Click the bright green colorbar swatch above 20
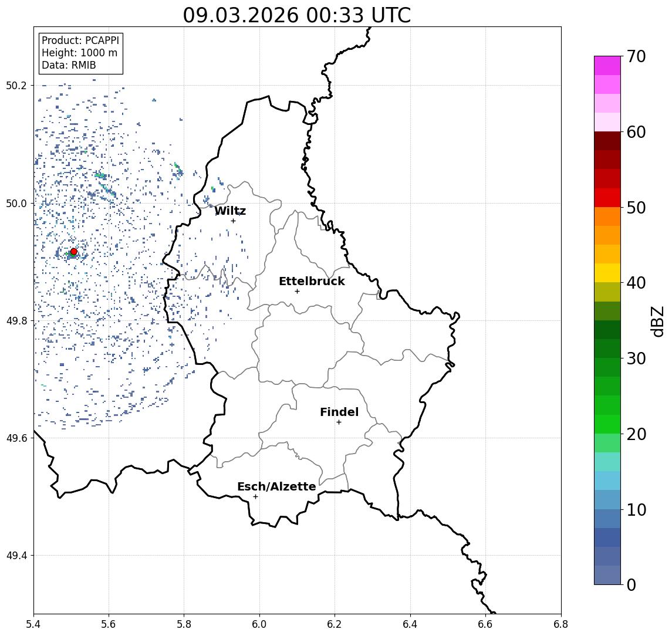 (x=607, y=424)
